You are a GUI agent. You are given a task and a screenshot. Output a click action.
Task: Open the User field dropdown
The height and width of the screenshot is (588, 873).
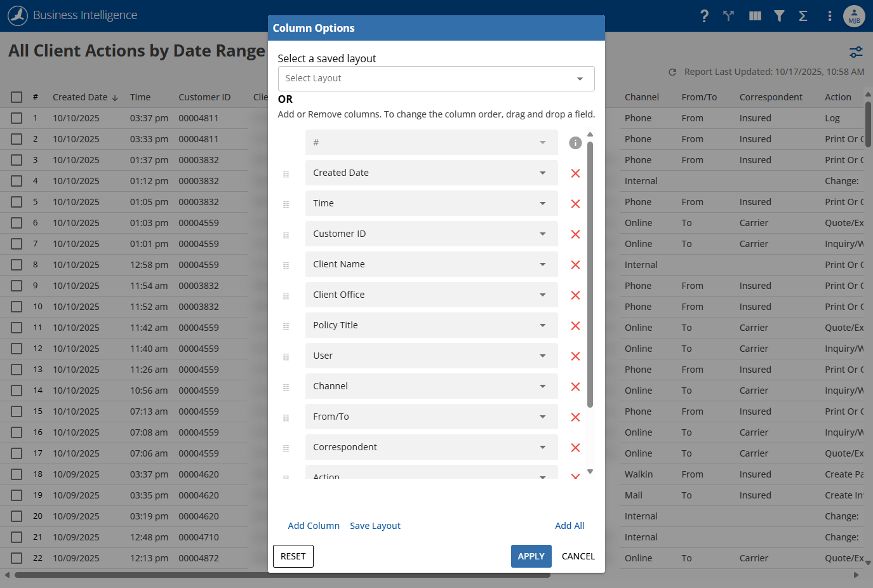coord(432,356)
